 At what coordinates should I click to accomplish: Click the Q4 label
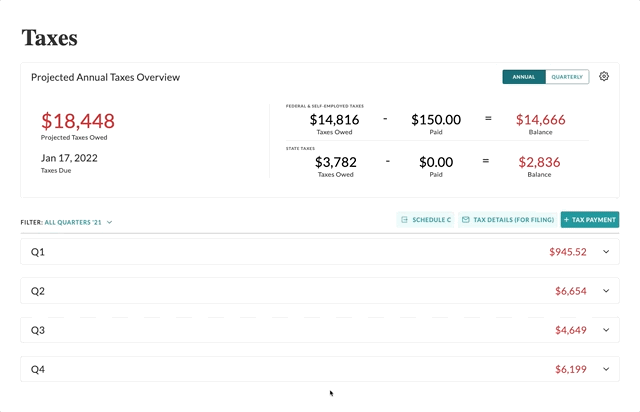(38, 369)
